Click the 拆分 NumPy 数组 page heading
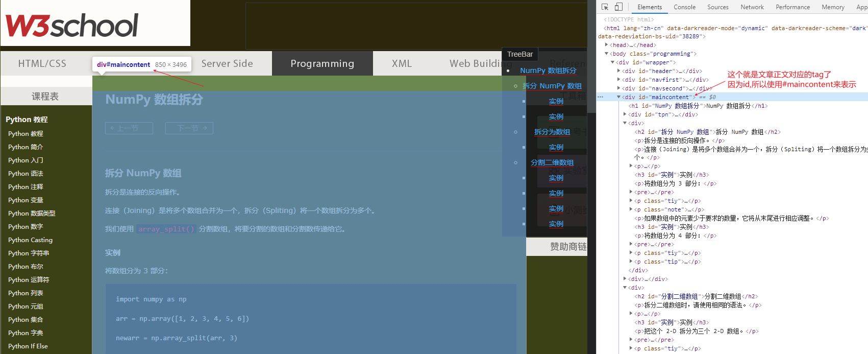This screenshot has width=868, height=354. point(143,173)
